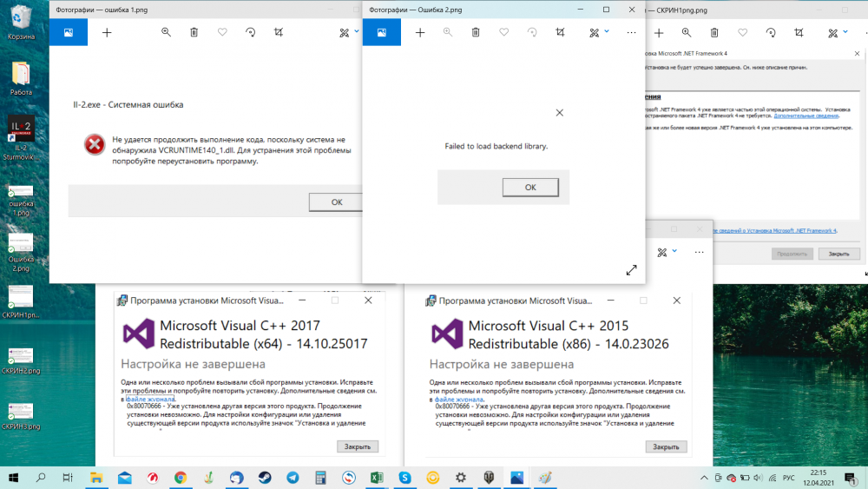The width and height of the screenshot is (868, 489).
Task: Click Закрыть in Visual C++ 2017 installer
Action: [358, 446]
